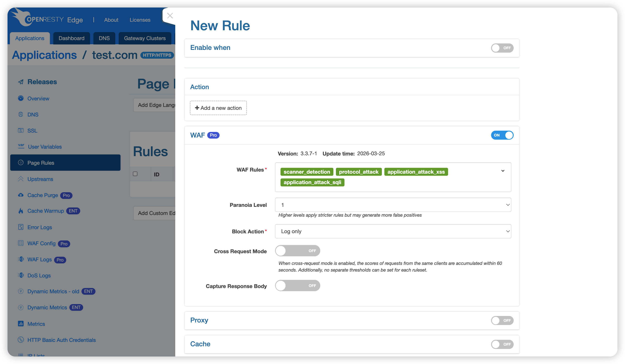Open the Paranoia Level dropdown
Viewport: 625px width, 364px height.
pos(393,205)
